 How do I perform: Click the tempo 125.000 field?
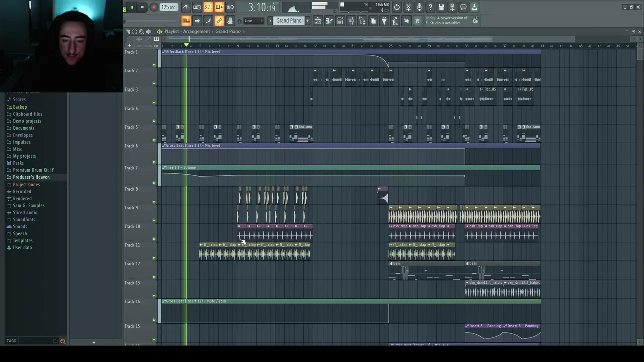[x=168, y=7]
